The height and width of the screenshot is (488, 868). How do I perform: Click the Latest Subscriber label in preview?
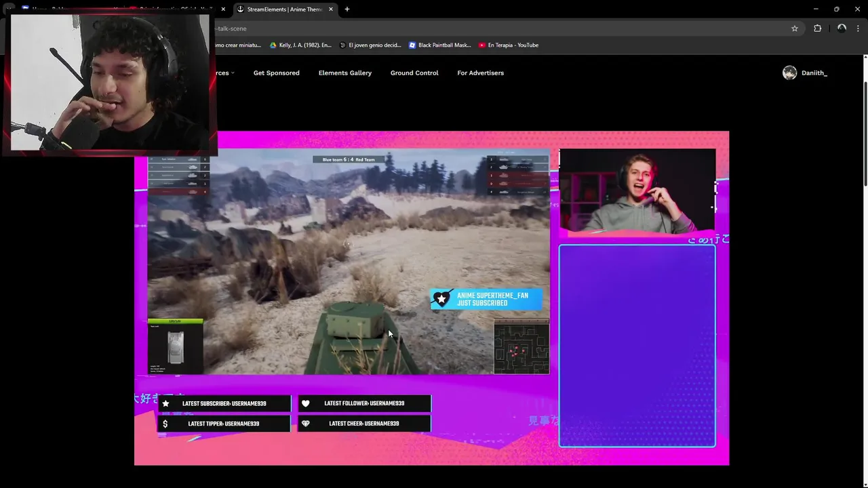[x=224, y=404]
